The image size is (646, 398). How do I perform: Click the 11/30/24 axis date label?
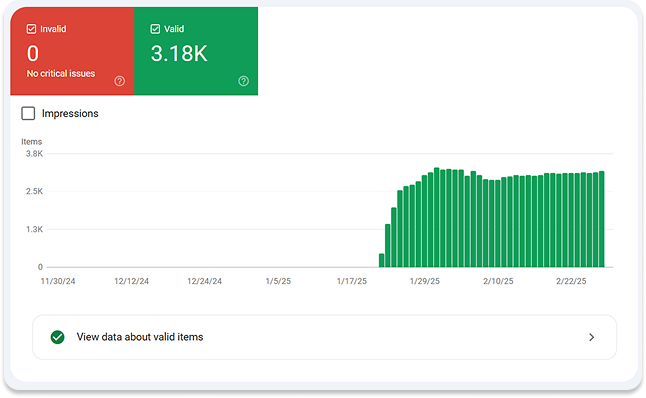click(x=58, y=281)
